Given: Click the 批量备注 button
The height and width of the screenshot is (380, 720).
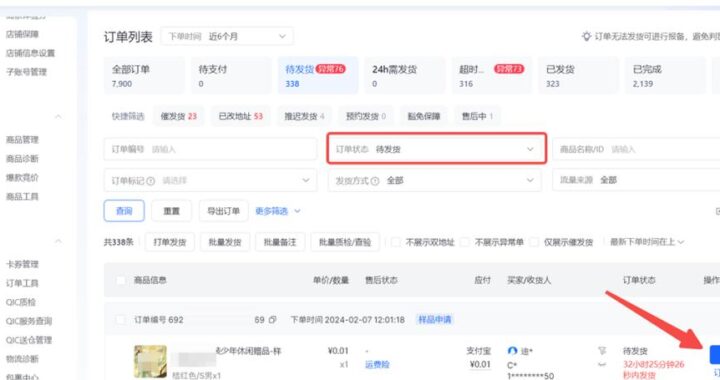Looking at the screenshot, I should click(x=280, y=242).
